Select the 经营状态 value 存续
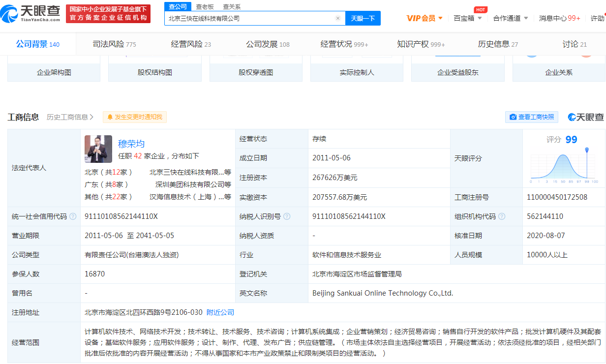The height and width of the screenshot is (364, 606). (x=319, y=139)
